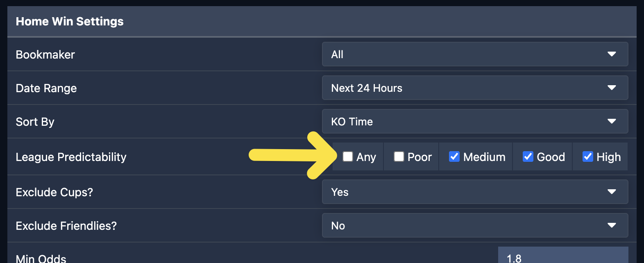This screenshot has width=644, height=263.
Task: Open the Exclude Cups dropdown set to Yes
Action: (474, 192)
